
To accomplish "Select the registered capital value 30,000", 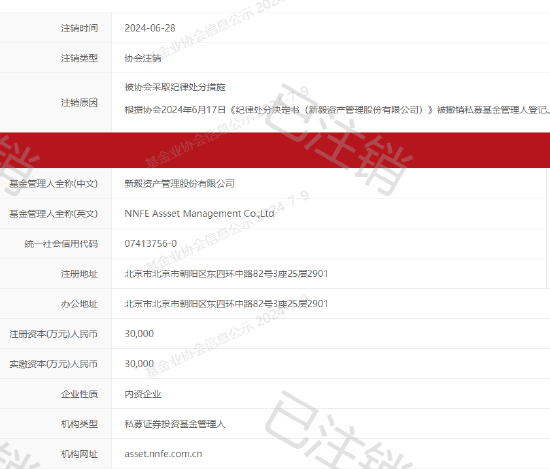I will coord(139,334).
